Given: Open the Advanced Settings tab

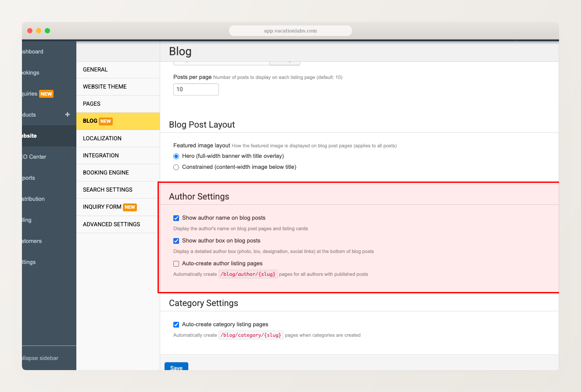Looking at the screenshot, I should pos(111,224).
